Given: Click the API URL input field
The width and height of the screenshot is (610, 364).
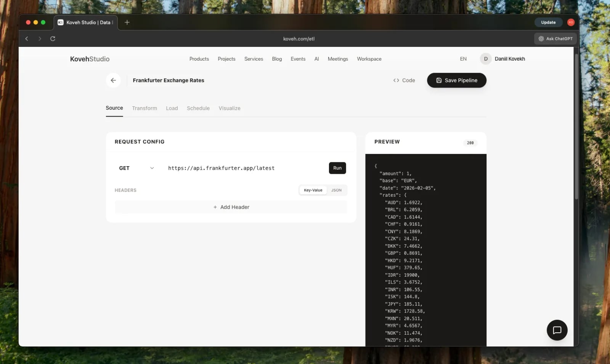Looking at the screenshot, I should pos(244,168).
